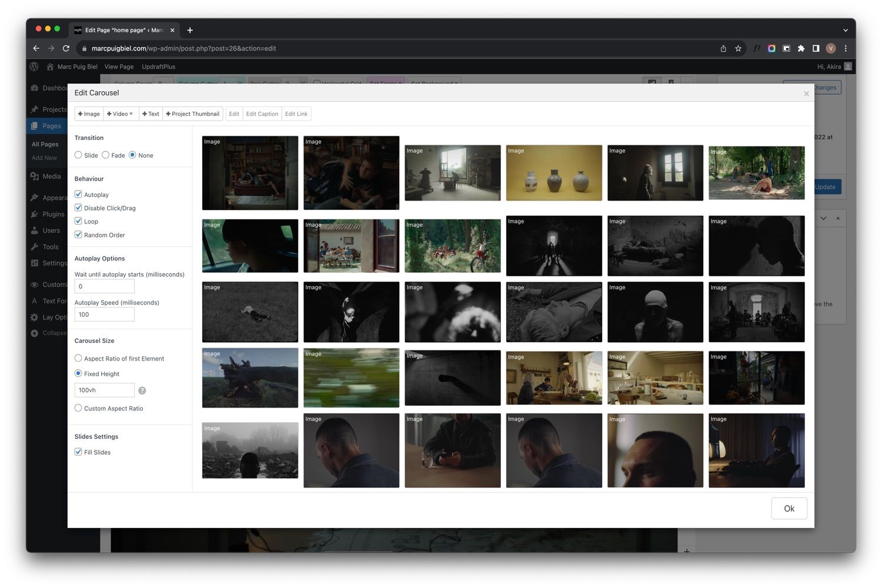Viewport: 882px width, 588px height.
Task: Disable the Loop behaviour checkbox
Action: pyautogui.click(x=78, y=220)
